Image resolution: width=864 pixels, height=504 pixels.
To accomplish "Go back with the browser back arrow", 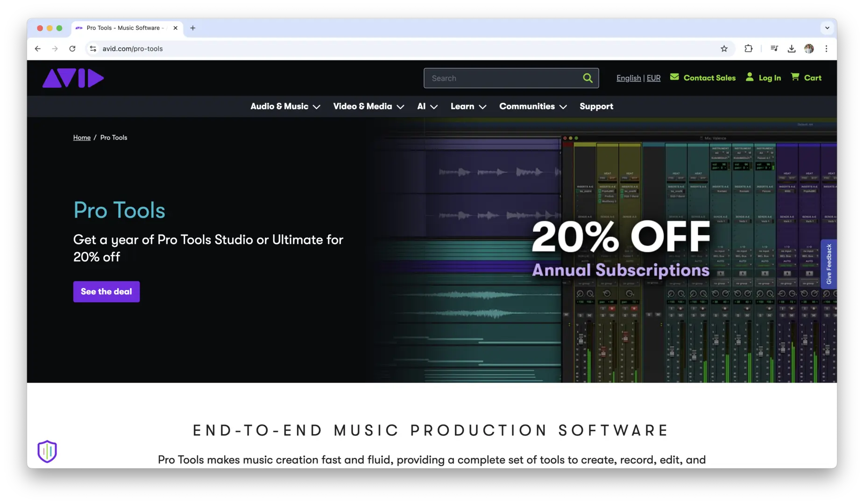I will [x=38, y=49].
